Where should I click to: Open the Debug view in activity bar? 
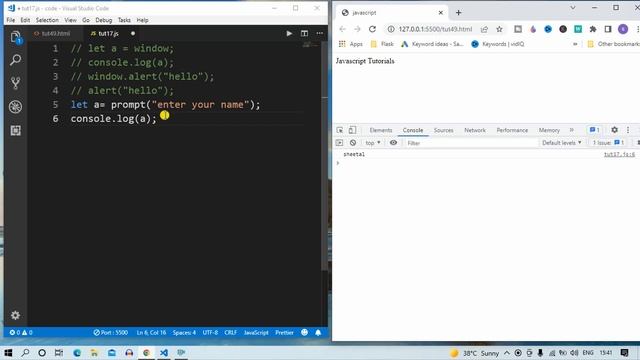(16, 107)
